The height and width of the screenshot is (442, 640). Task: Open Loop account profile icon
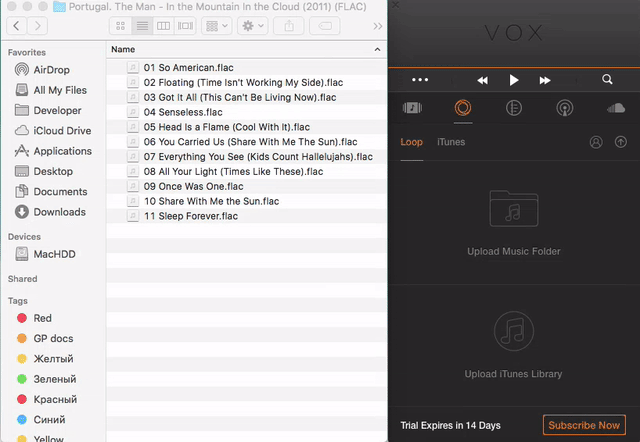tap(596, 142)
